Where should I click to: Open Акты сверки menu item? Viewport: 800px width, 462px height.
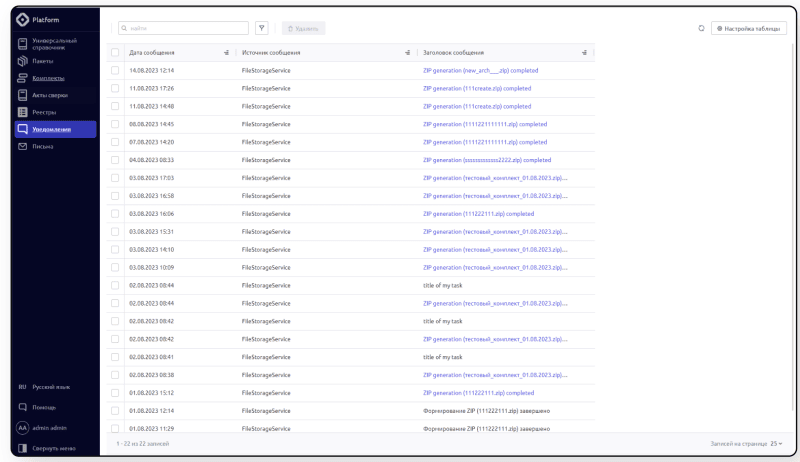pos(51,94)
